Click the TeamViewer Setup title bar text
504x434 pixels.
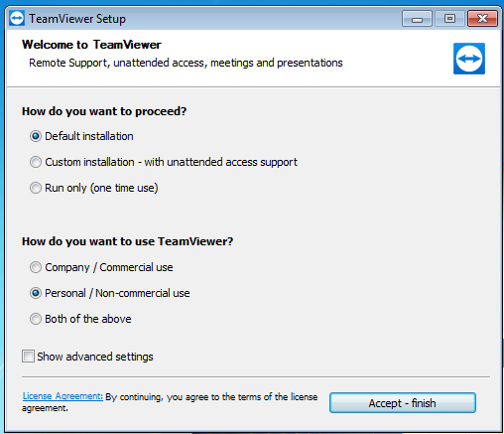pos(77,19)
